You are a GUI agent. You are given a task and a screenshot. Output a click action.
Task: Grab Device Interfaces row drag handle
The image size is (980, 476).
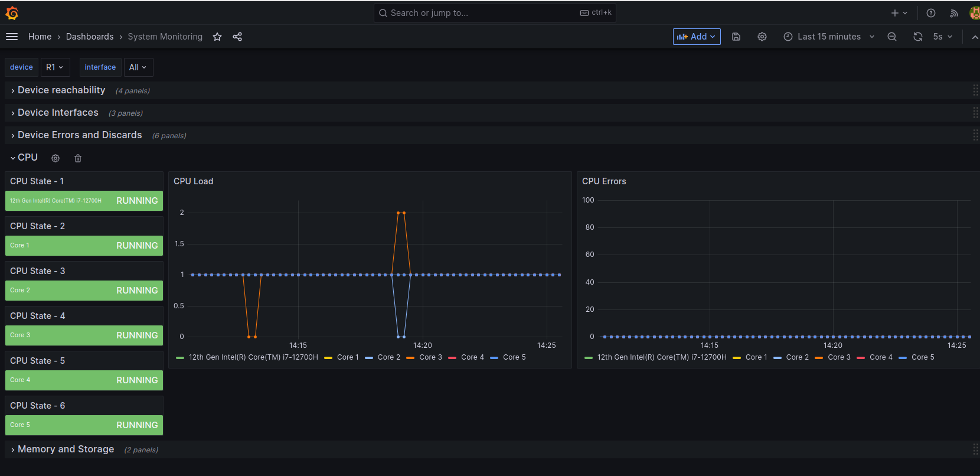(x=976, y=113)
